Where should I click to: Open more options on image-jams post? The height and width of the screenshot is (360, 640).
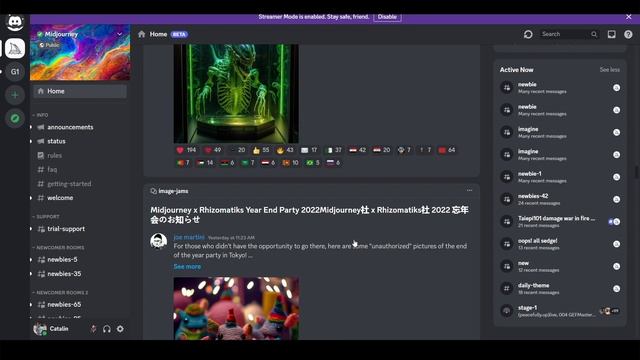pos(469,191)
